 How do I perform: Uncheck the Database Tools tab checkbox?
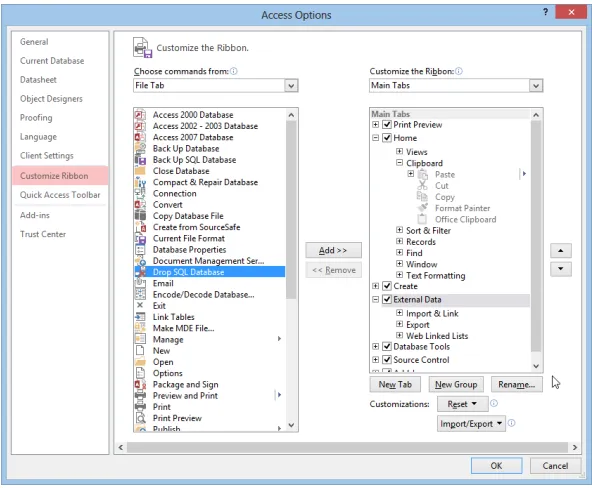tap(387, 346)
